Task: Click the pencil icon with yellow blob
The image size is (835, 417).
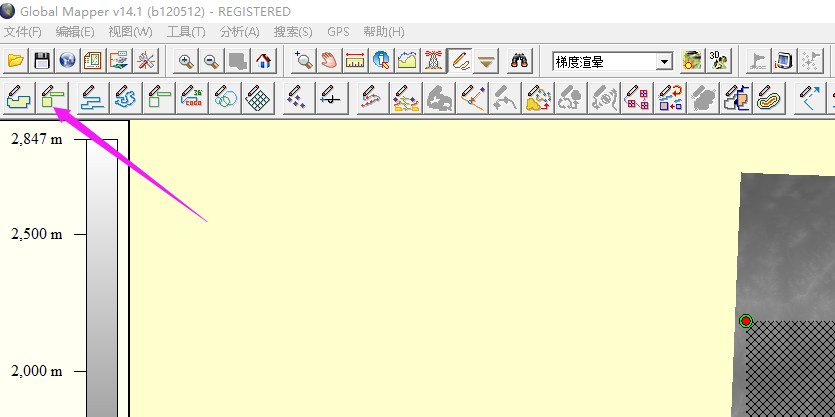Action: (x=538, y=97)
